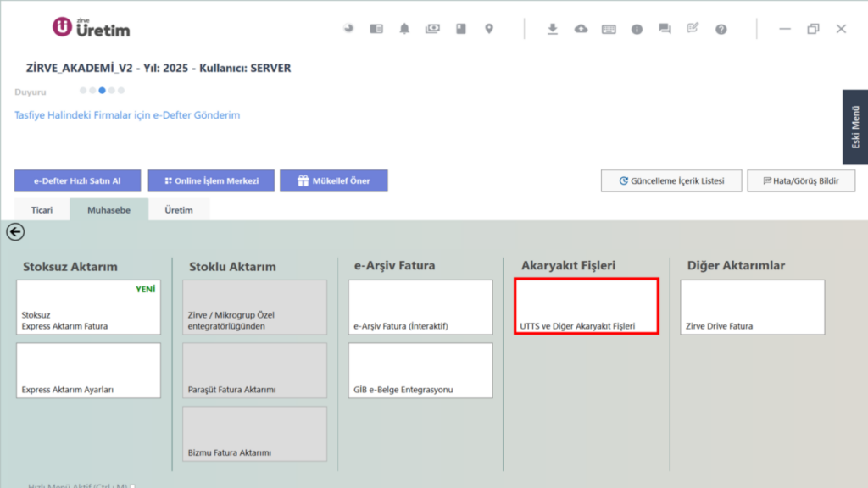Image resolution: width=868 pixels, height=488 pixels.
Task: Open UTTS ve Diğer Akaryakıt Fişleri tile
Action: [587, 307]
